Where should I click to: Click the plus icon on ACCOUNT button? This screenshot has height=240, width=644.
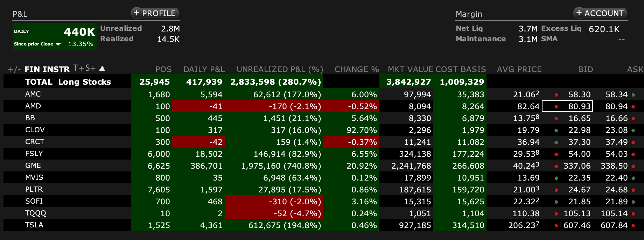[x=579, y=13]
